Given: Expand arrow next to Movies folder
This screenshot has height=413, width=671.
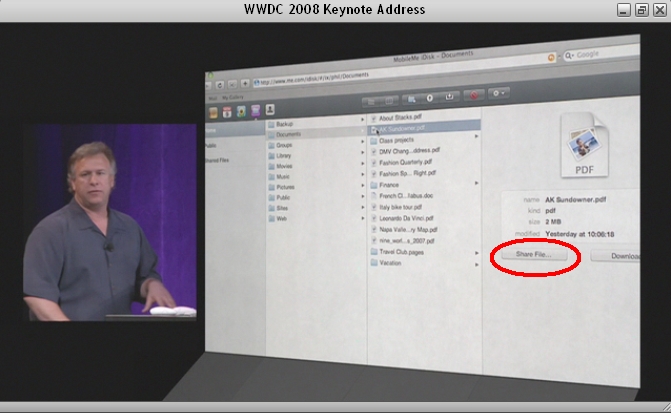Looking at the screenshot, I should 362,163.
